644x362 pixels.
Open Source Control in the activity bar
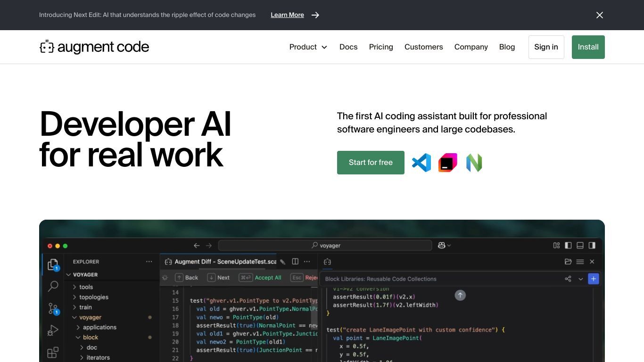click(x=53, y=309)
